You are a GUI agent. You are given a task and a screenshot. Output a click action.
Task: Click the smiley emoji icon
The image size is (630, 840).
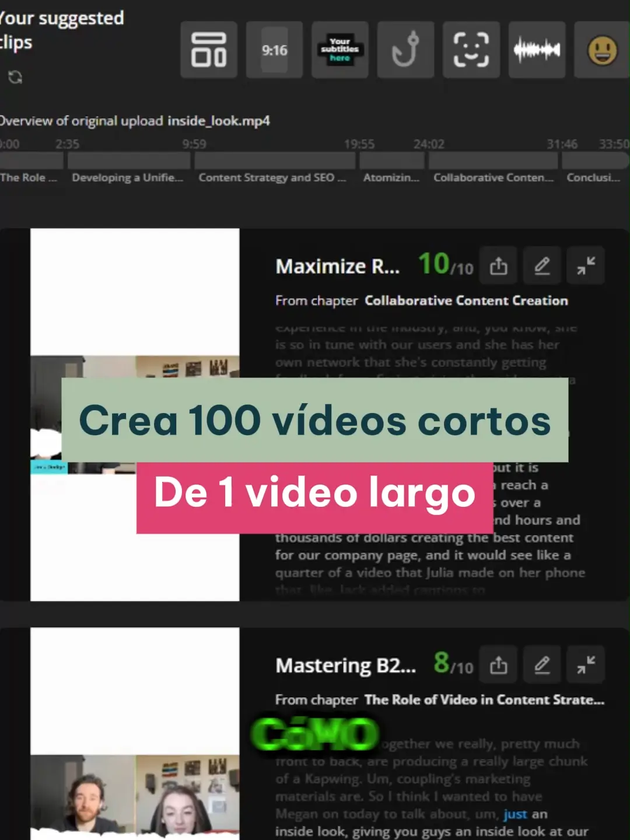(x=602, y=50)
